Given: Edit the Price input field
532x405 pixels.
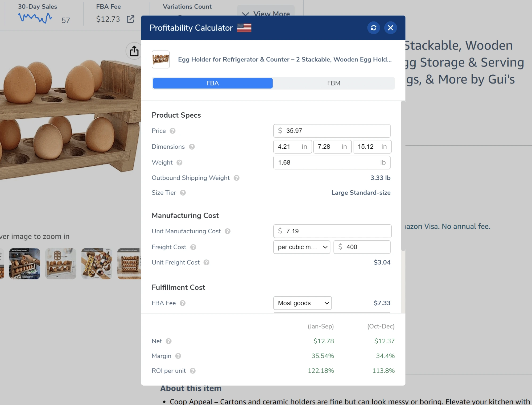Looking at the screenshot, I should click(332, 131).
